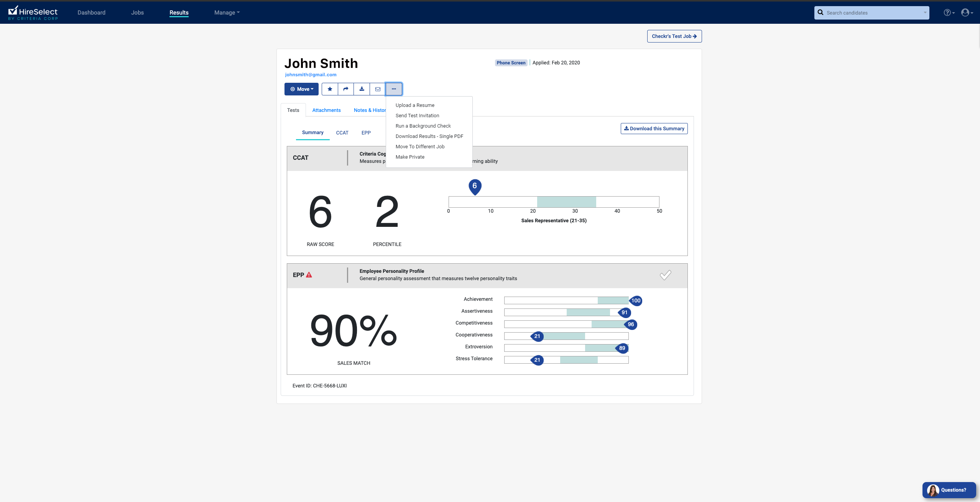Open the Questions? chat widget
The height and width of the screenshot is (502, 980).
(x=949, y=490)
